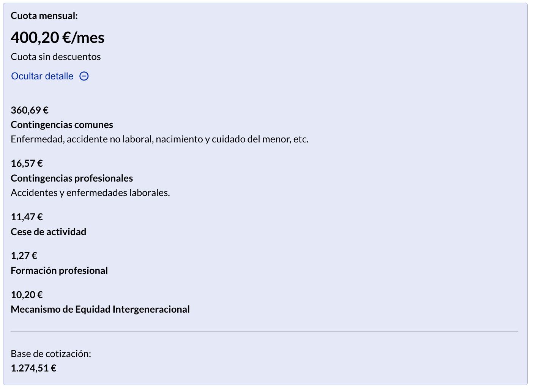
Task: Click the 1,27 € value
Action: click(24, 255)
